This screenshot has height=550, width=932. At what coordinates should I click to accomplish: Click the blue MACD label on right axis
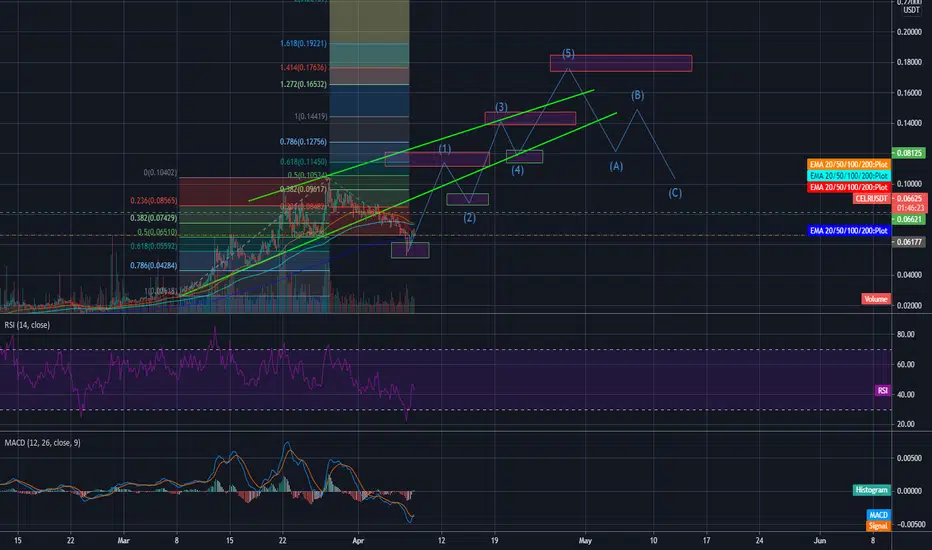(878, 515)
